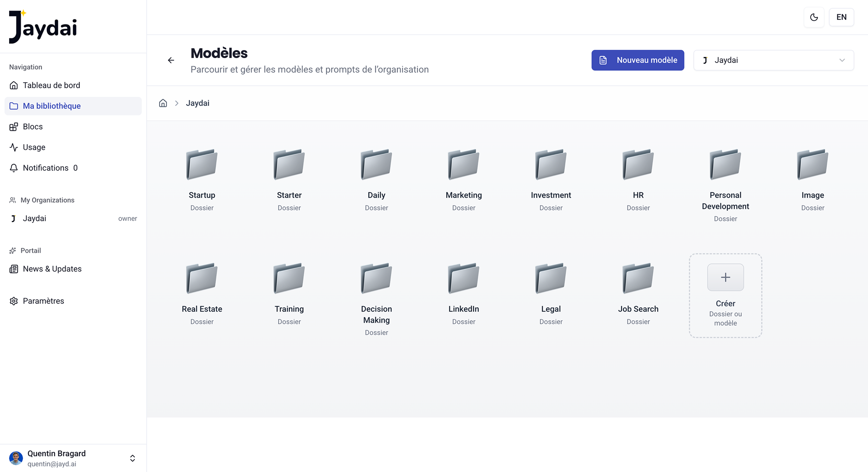Select Ma bibliothèque in the navigation
This screenshot has width=868, height=472.
point(51,106)
